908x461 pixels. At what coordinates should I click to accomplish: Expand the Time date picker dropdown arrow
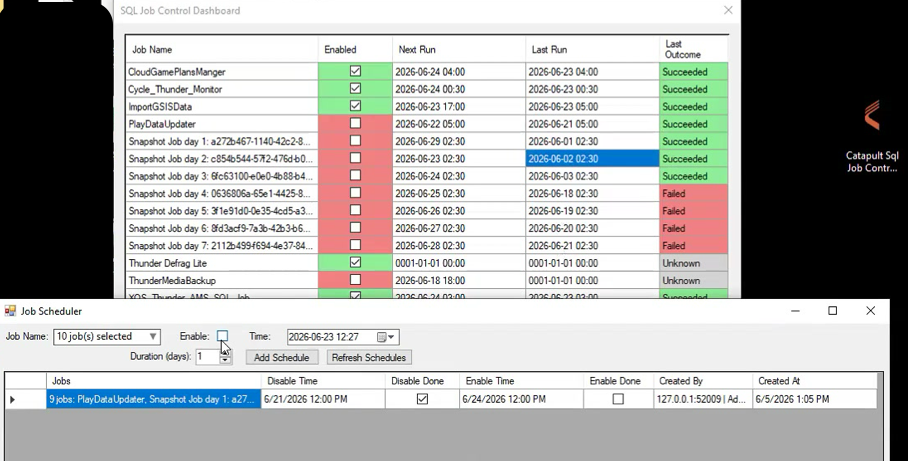[392, 337]
